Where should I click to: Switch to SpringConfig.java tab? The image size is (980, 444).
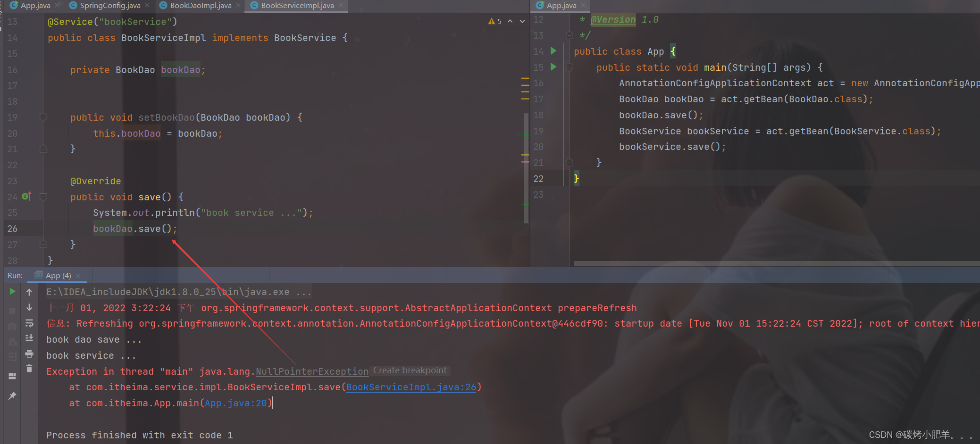pyautogui.click(x=110, y=6)
